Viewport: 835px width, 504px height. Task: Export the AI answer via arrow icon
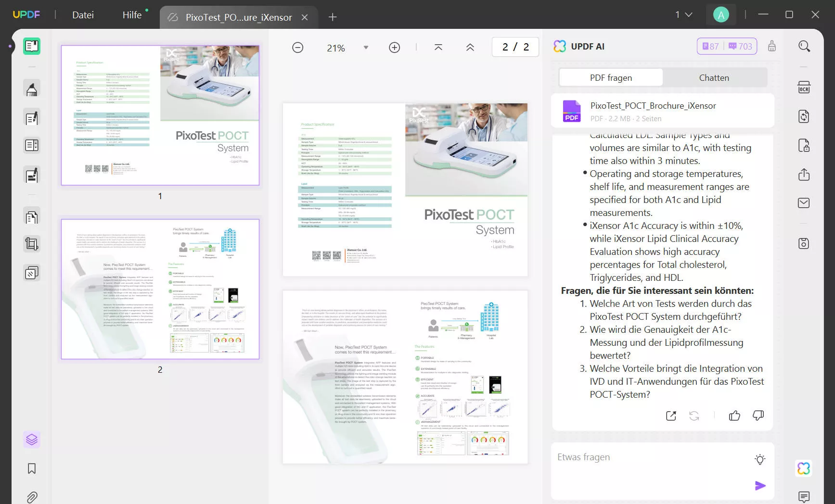pyautogui.click(x=671, y=416)
